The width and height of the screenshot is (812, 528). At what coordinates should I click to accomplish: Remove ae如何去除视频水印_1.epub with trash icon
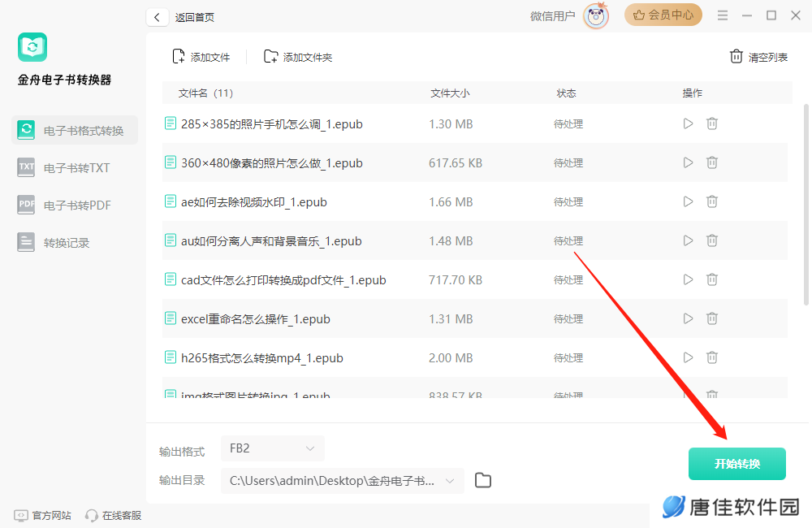[x=712, y=201]
